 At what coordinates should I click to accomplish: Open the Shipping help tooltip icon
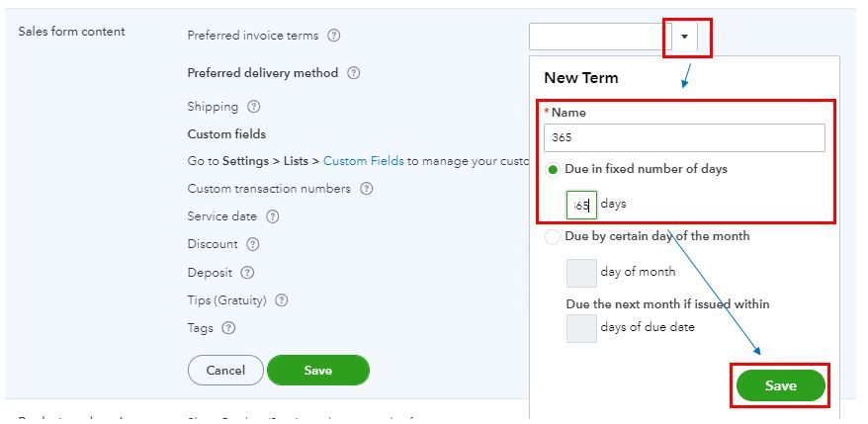click(254, 107)
